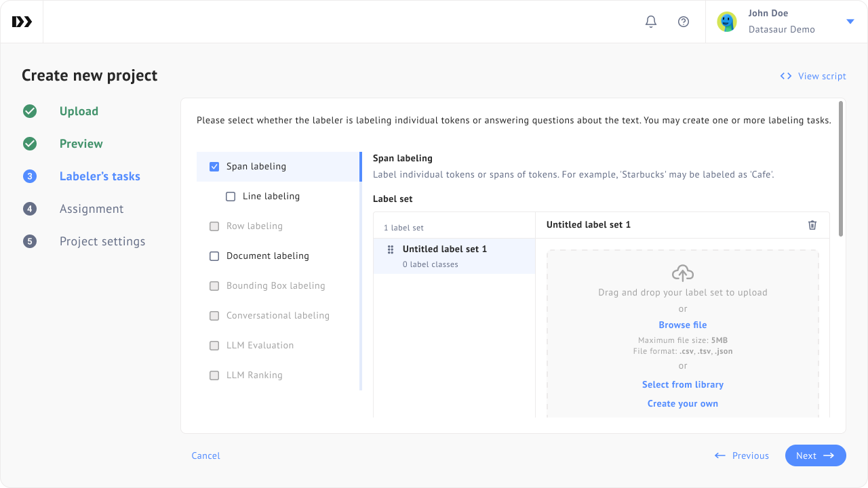Go to the Preview step

click(x=81, y=144)
